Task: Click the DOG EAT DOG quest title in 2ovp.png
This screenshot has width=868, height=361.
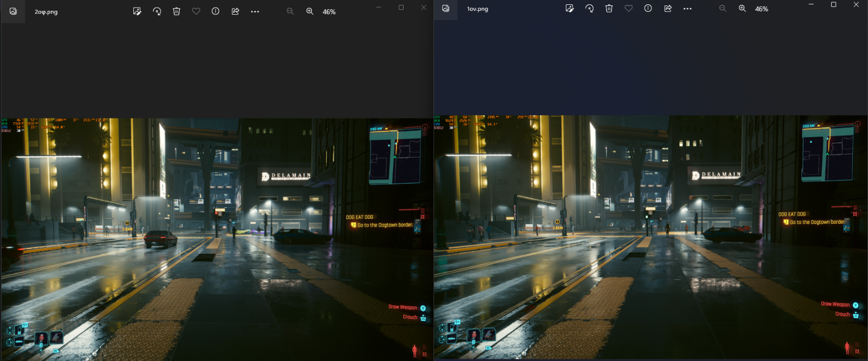Action: 360,217
